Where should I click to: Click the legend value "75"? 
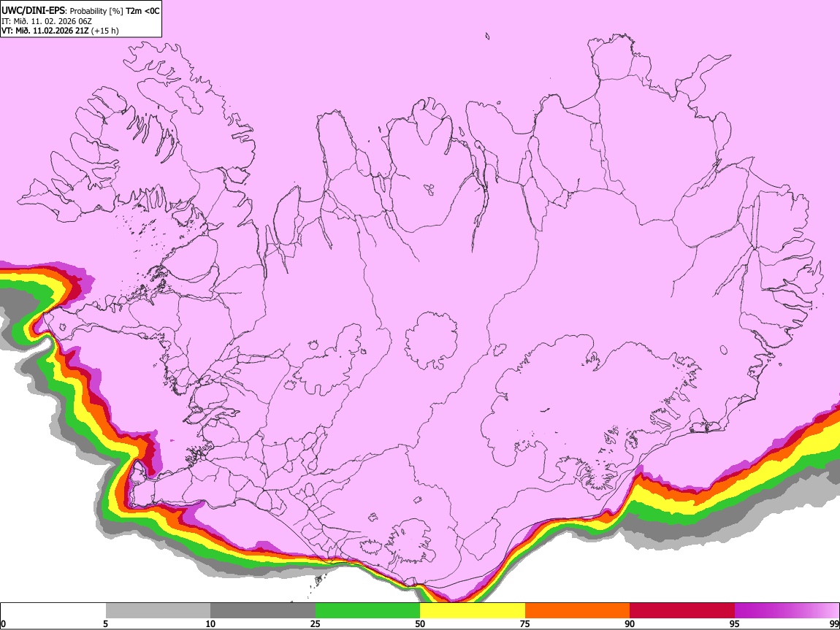[525, 624]
